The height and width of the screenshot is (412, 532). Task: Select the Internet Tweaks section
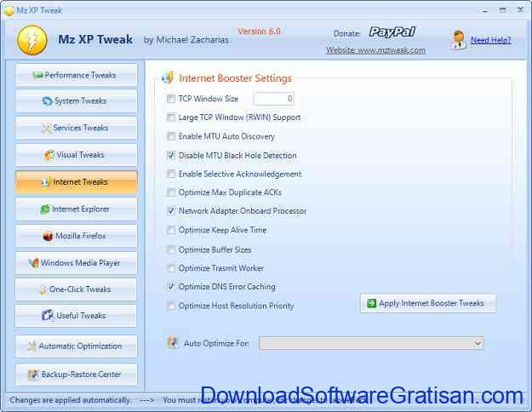77,182
